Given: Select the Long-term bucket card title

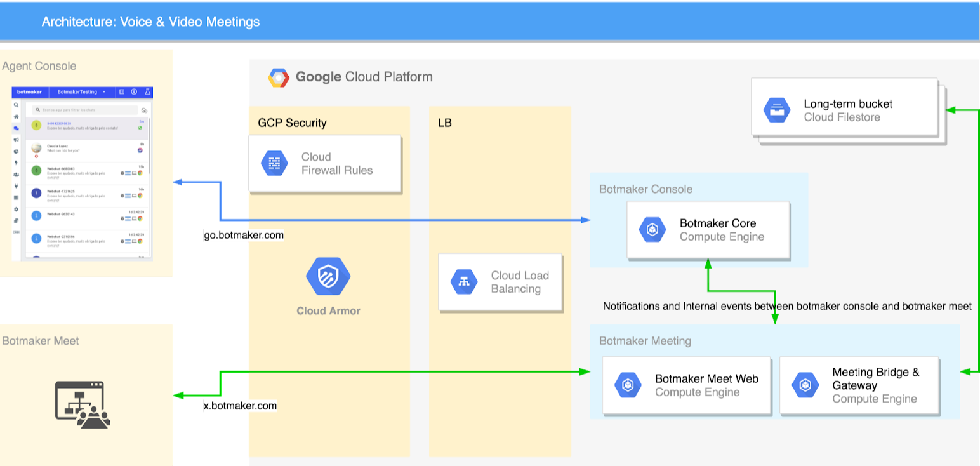Looking at the screenshot, I should tap(848, 104).
